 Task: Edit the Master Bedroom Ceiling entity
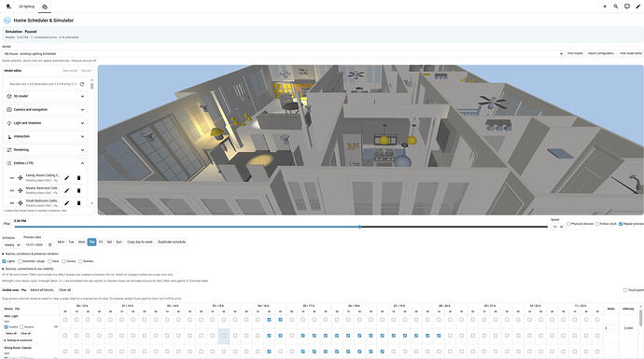tap(67, 190)
